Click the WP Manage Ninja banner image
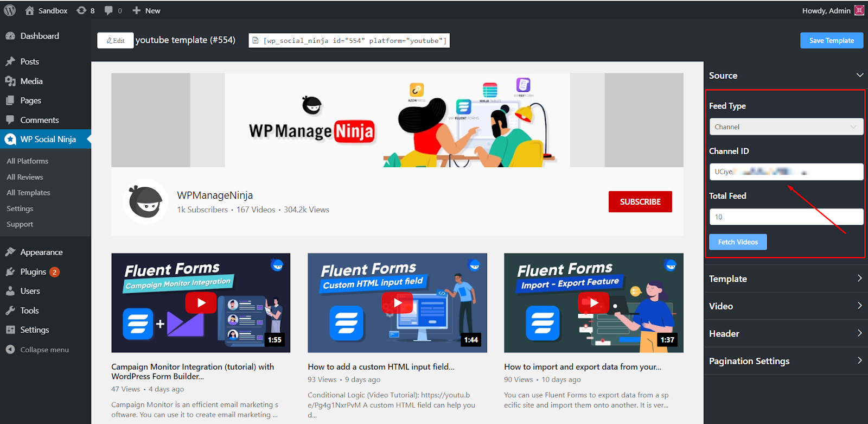The height and width of the screenshot is (424, 868). [397, 120]
